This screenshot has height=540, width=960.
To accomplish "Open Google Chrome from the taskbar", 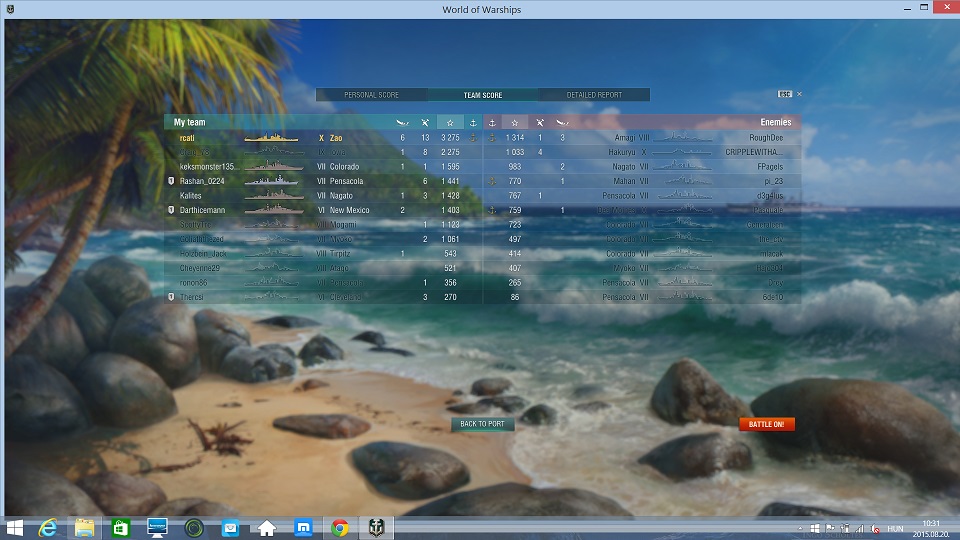I will click(340, 528).
